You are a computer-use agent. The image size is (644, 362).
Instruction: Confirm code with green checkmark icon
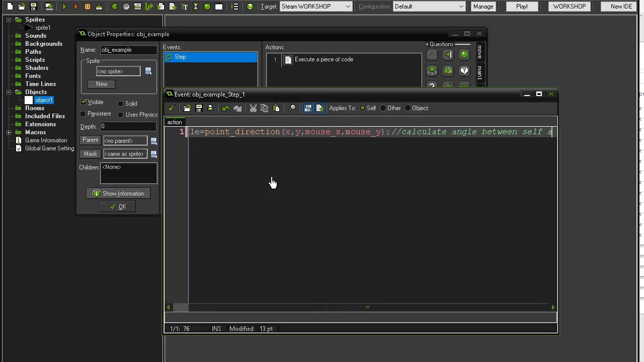(172, 108)
